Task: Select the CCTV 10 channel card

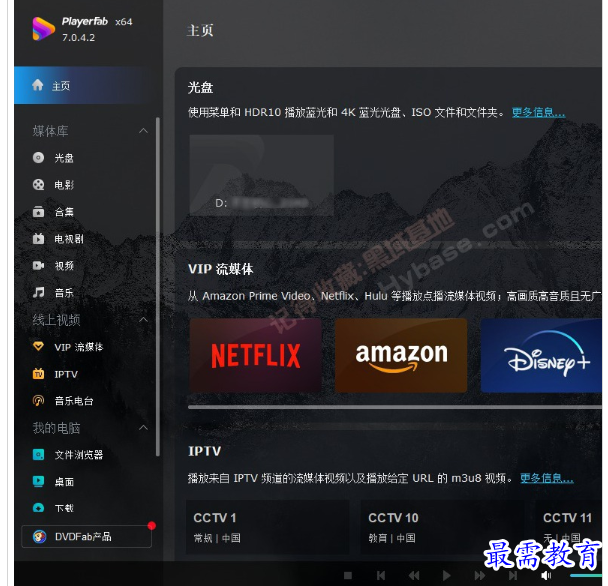Action: click(442, 527)
